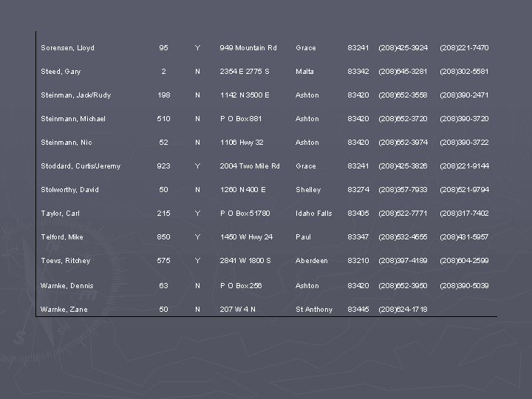Screen dimensions: 532x399
Task: Click address 2841 W 1800 S
Action: tap(245, 261)
